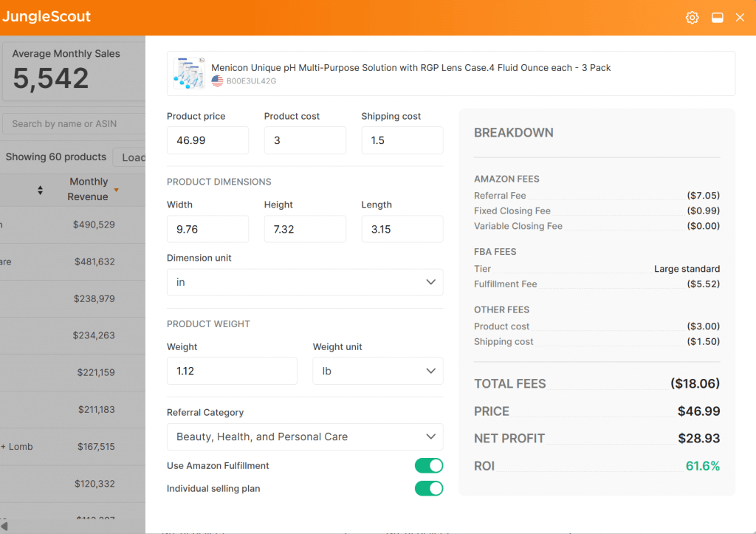The image size is (756, 534).
Task: Click the $238,979 revenue cell
Action: coord(94,298)
